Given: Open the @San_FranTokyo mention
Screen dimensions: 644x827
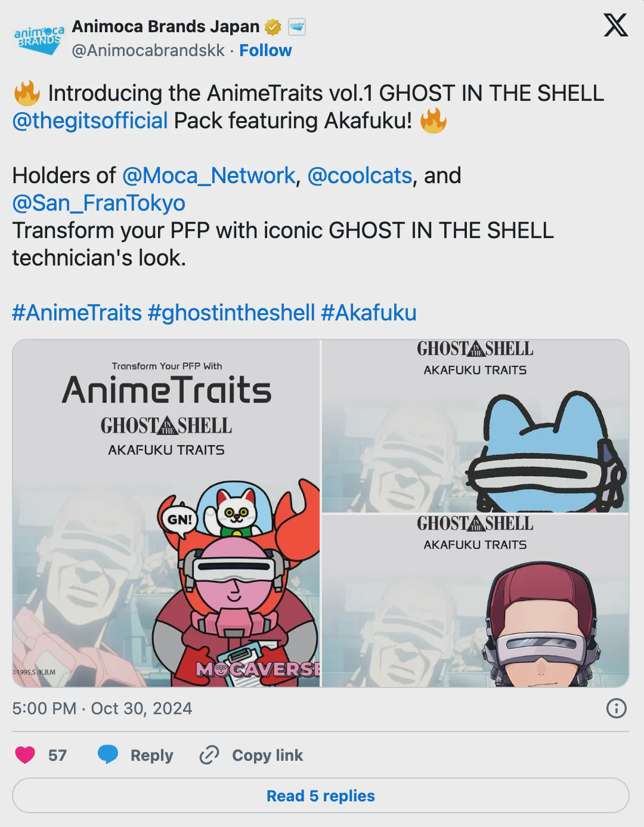Looking at the screenshot, I should pos(98,203).
